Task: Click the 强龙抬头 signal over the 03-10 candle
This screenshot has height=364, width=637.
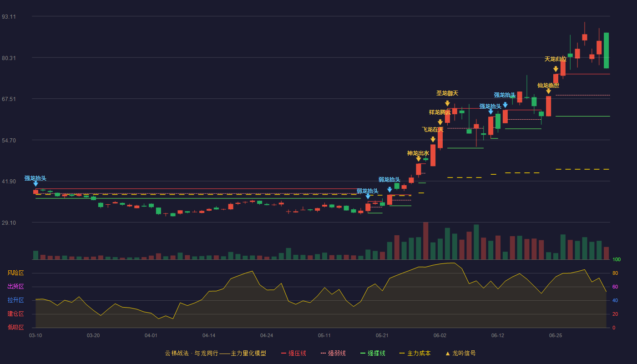Action: (35, 183)
